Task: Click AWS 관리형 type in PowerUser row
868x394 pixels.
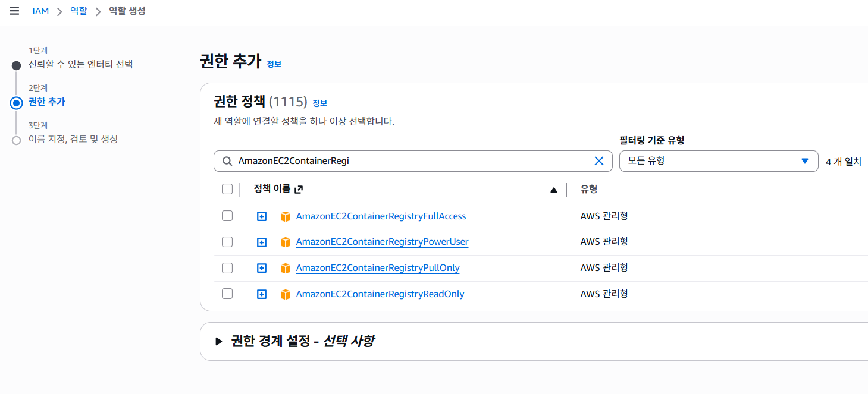Action: [604, 242]
